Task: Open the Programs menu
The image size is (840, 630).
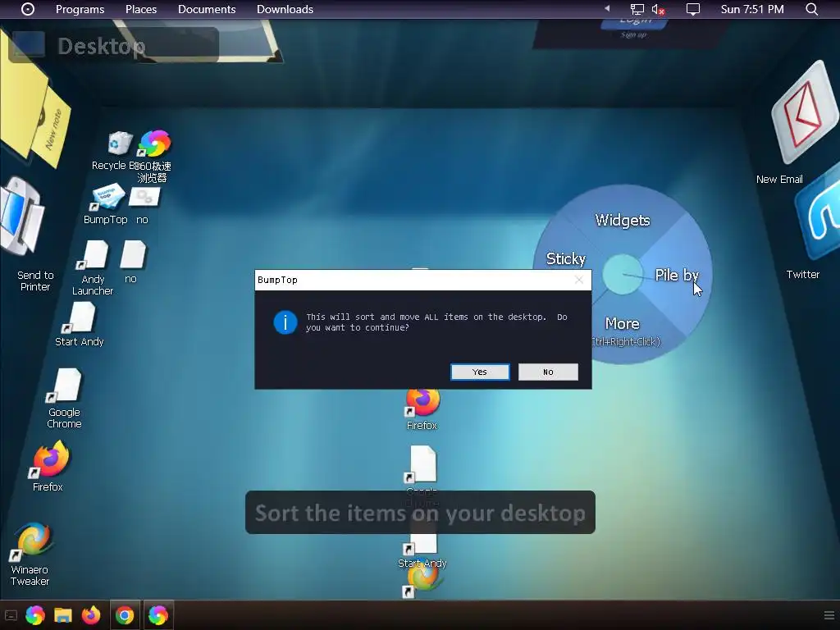Action: (x=80, y=9)
